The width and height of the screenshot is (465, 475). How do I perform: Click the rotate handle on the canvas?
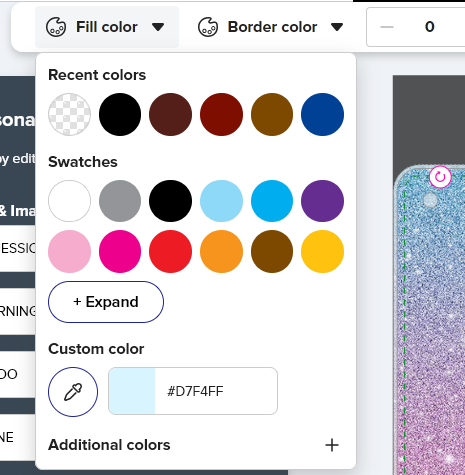pos(440,177)
